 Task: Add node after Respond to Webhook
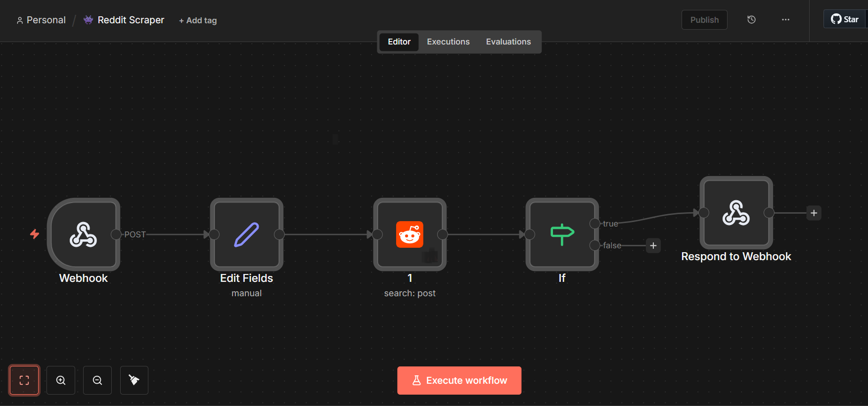coord(814,213)
